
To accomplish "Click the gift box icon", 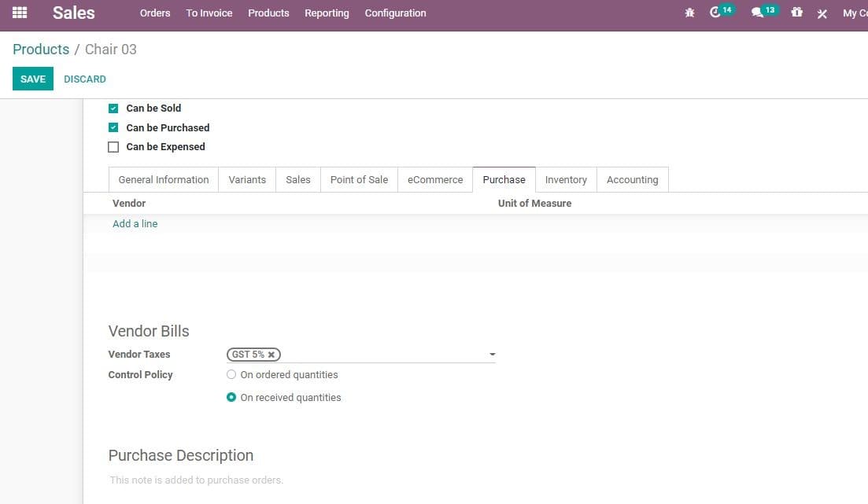I will (796, 13).
